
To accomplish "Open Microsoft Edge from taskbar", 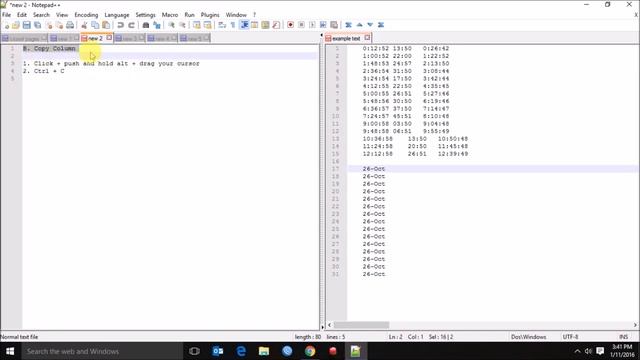I will 241,351.
